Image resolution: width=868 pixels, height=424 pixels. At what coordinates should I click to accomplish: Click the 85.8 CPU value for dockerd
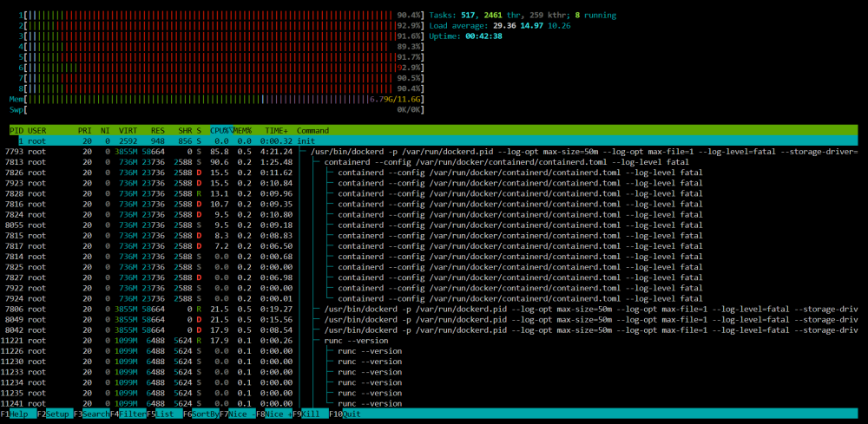coord(220,152)
